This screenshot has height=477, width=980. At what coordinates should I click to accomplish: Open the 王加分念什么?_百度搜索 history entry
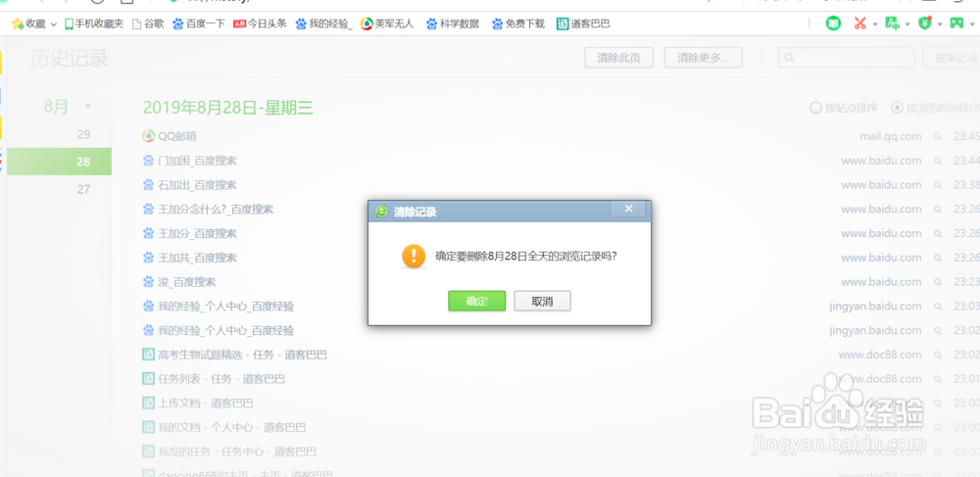point(216,210)
